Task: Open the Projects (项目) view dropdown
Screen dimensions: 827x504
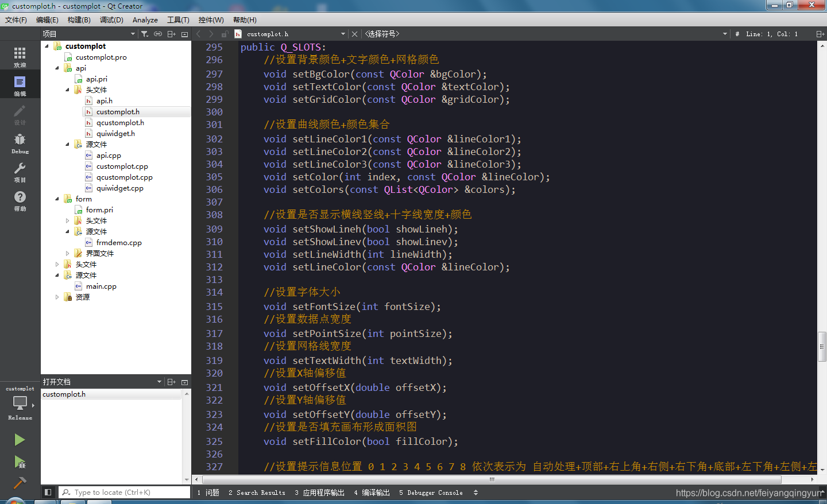Action: point(89,34)
